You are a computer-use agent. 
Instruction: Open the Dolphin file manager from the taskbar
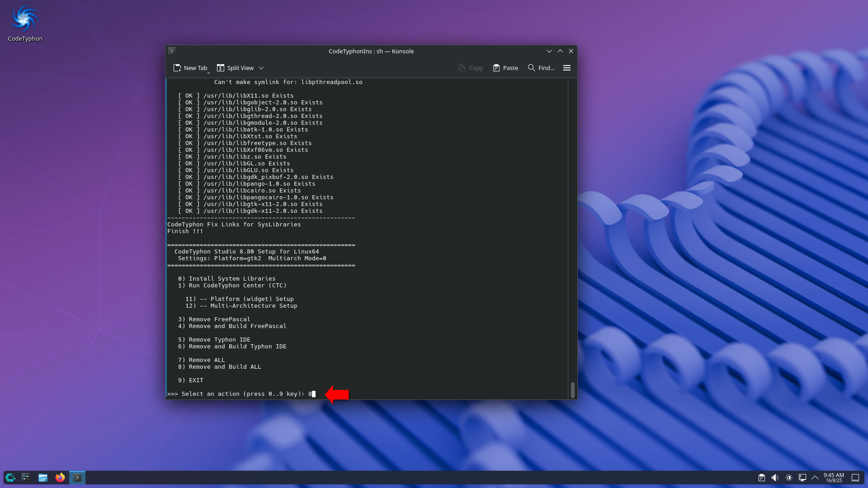tap(43, 478)
